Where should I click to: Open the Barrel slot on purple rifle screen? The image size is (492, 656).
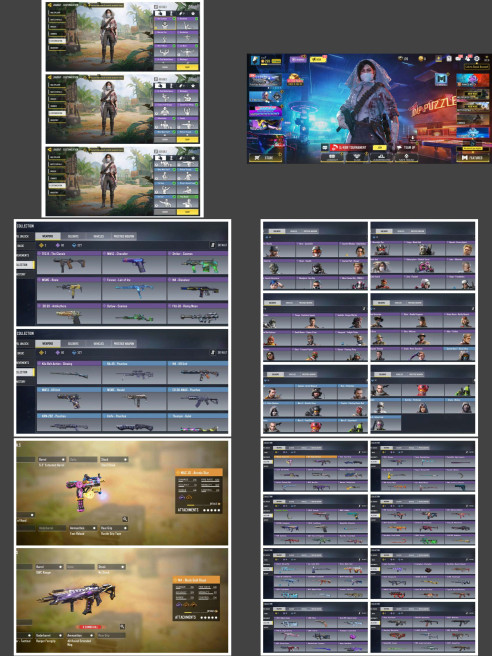tap(49, 567)
